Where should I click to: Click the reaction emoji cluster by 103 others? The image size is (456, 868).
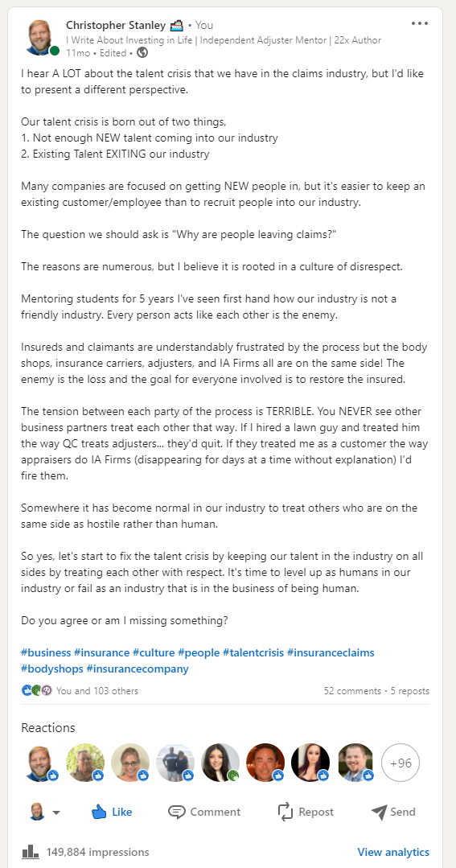[37, 690]
